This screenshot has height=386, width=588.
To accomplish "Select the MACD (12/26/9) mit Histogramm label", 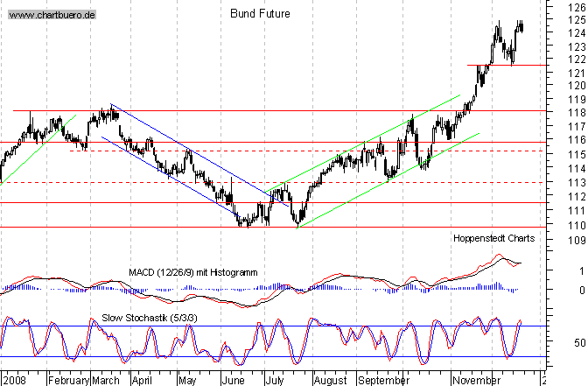I will tap(193, 273).
